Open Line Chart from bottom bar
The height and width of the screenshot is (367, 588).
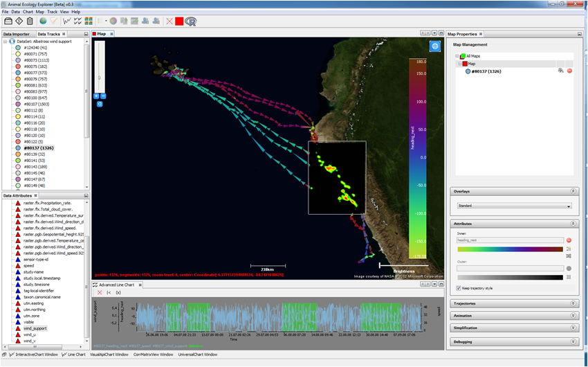pyautogui.click(x=73, y=355)
